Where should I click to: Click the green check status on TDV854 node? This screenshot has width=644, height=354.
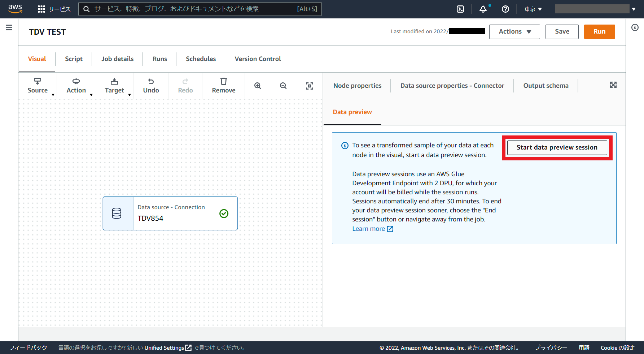pyautogui.click(x=224, y=213)
